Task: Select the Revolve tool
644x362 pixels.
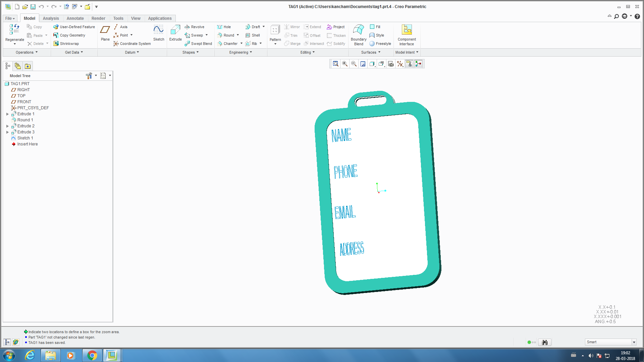Action: (x=194, y=27)
